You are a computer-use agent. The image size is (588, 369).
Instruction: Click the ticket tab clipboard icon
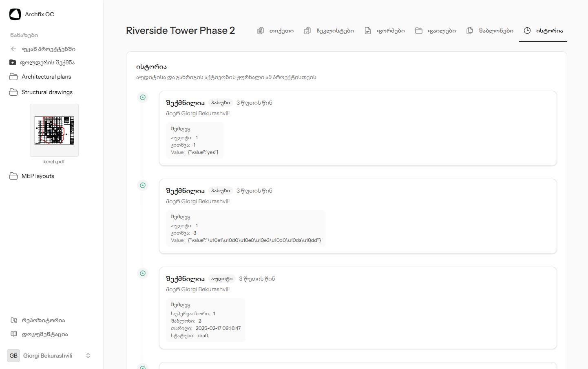pyautogui.click(x=261, y=31)
